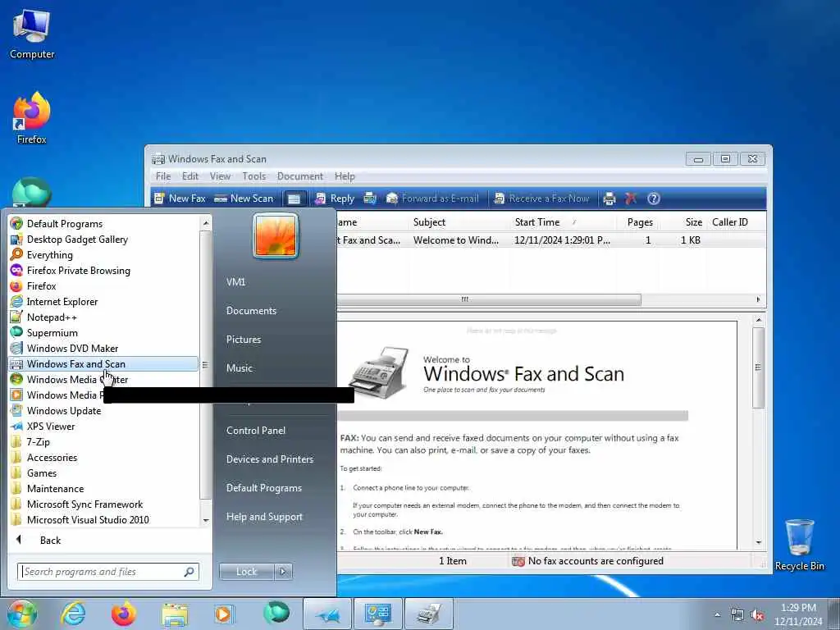This screenshot has height=630, width=840.
Task: Click the No fax accounts are configured status
Action: click(587, 561)
